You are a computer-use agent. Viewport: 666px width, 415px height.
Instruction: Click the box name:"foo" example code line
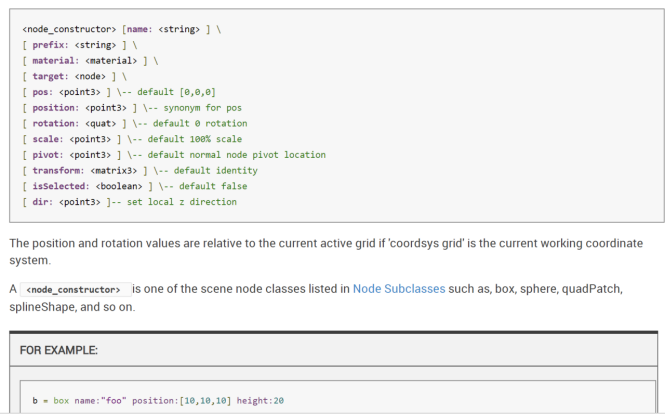pyautogui.click(x=157, y=401)
